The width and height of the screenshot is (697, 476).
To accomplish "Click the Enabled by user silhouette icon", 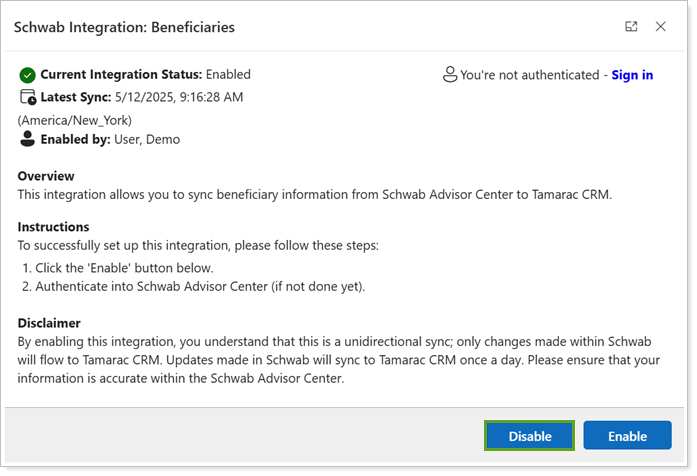I will point(28,140).
